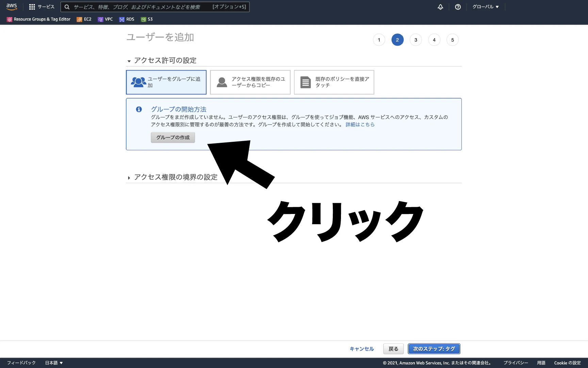Select 既存のポリシーを直接アタッチ option
This screenshot has height=368, width=588.
point(334,82)
